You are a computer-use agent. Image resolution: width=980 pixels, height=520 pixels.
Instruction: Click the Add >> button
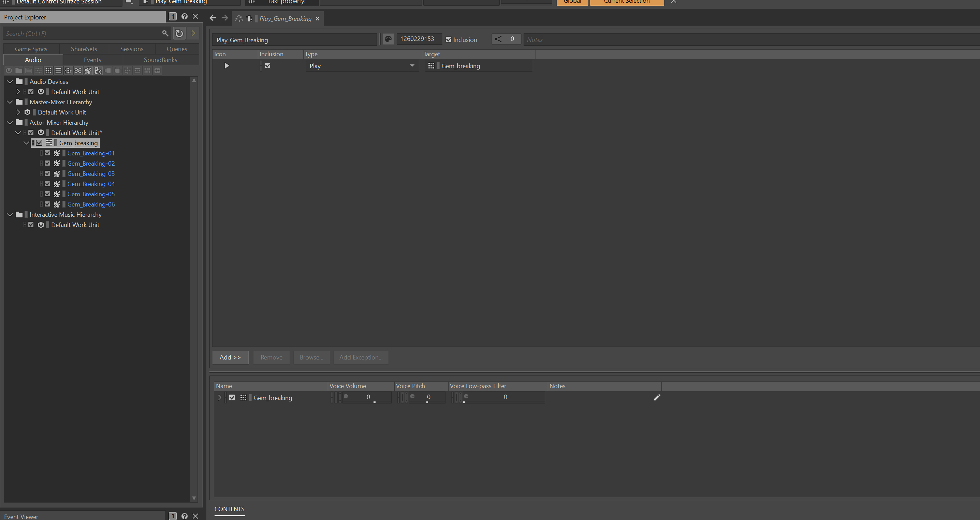(230, 357)
